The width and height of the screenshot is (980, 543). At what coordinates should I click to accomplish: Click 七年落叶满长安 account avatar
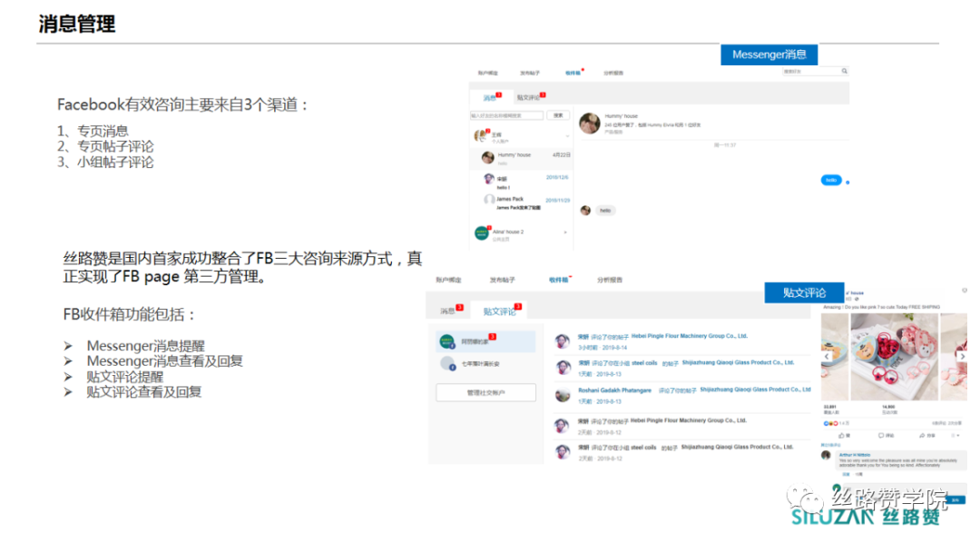tap(446, 363)
